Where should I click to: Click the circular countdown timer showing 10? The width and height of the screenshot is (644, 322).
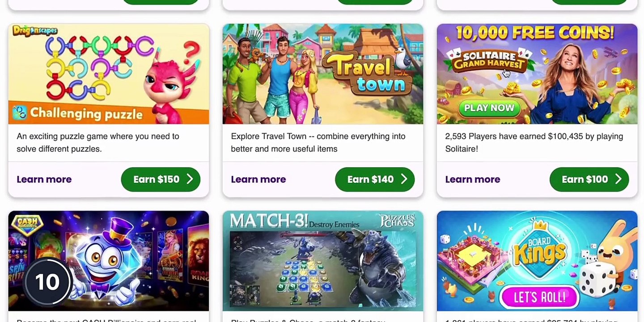(47, 282)
